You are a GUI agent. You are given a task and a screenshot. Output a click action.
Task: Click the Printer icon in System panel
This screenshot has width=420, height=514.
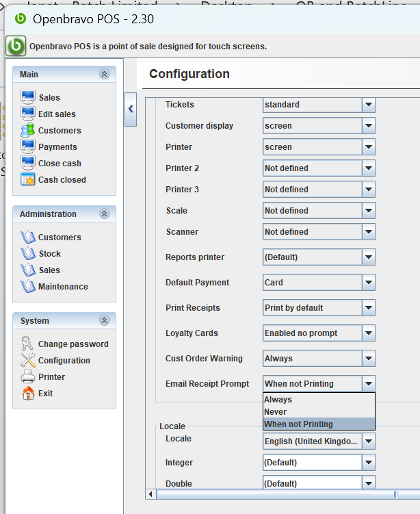tap(28, 376)
